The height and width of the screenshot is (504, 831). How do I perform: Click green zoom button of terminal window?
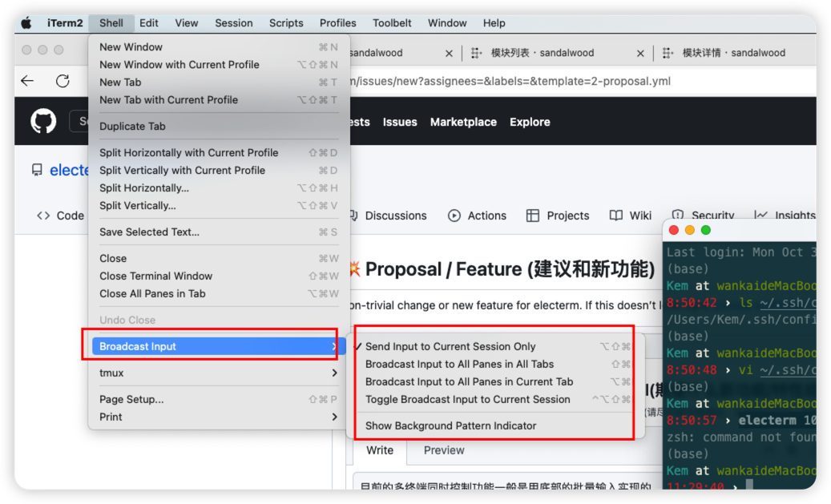click(x=705, y=230)
